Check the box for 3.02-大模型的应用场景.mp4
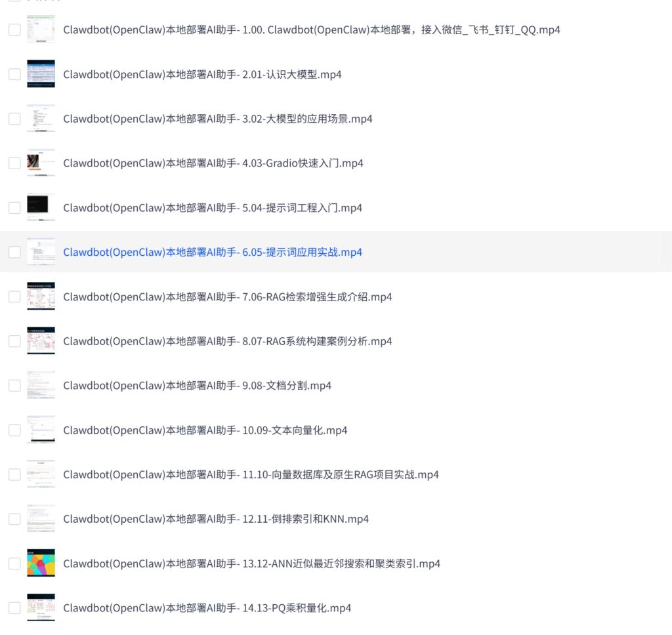Image resolution: width=672 pixels, height=635 pixels. click(14, 119)
